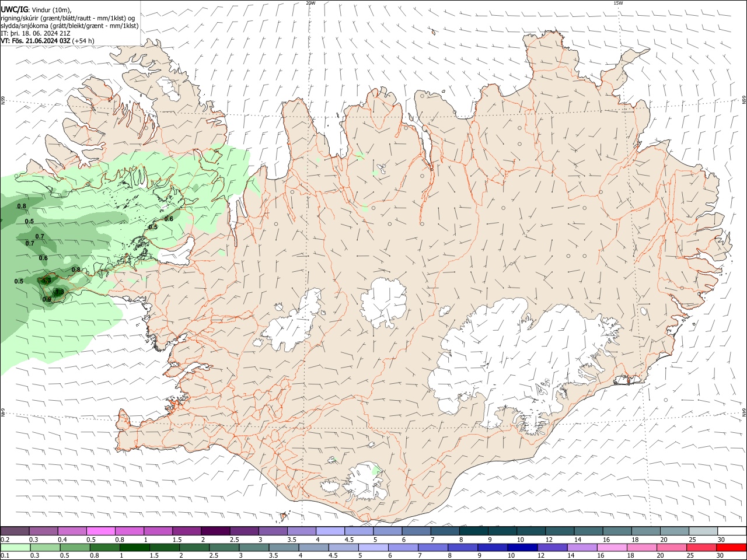Pick the crimson 25–30 rain-scale swatch
The width and height of the screenshot is (747, 560).
click(x=701, y=547)
